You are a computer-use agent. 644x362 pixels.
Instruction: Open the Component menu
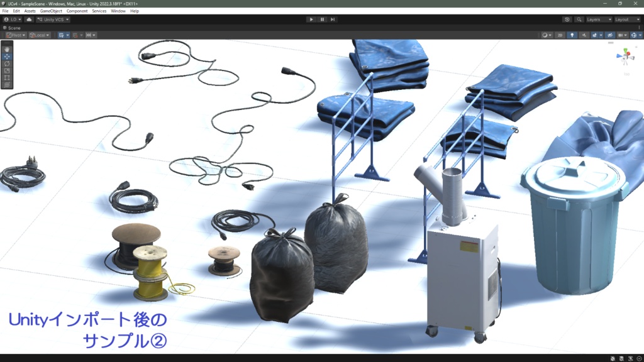point(77,11)
